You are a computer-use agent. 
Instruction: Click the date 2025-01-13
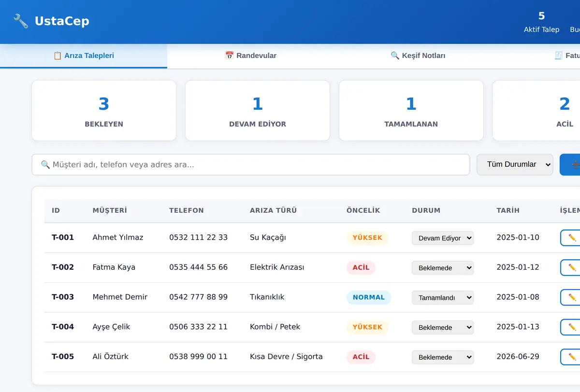pyautogui.click(x=518, y=327)
